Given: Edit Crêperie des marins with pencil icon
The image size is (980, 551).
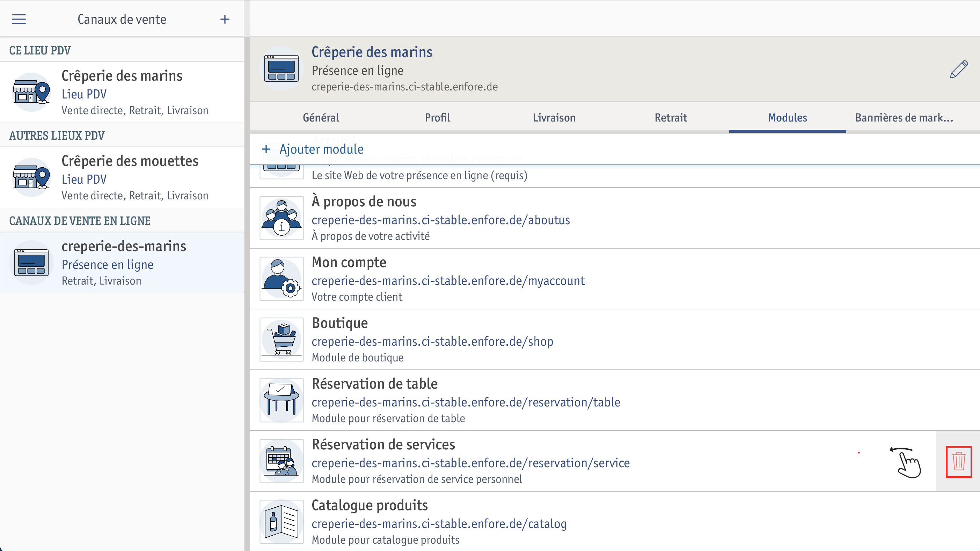Looking at the screenshot, I should (x=959, y=69).
